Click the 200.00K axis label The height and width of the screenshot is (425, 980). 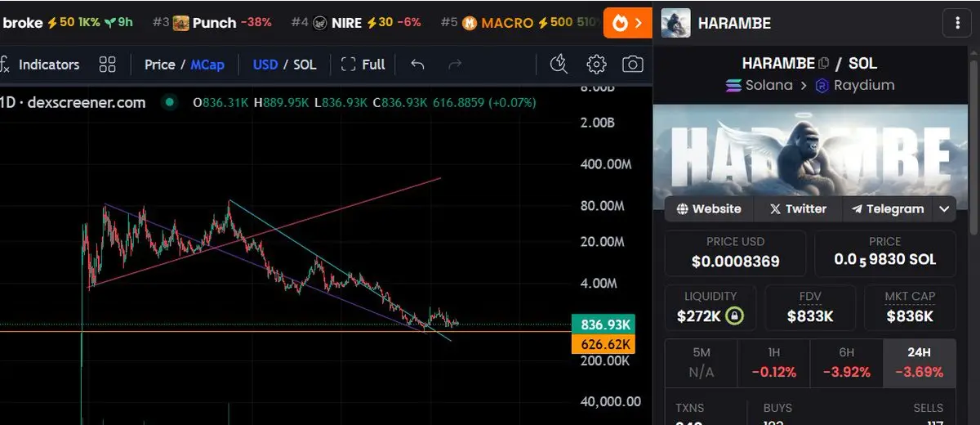605,360
